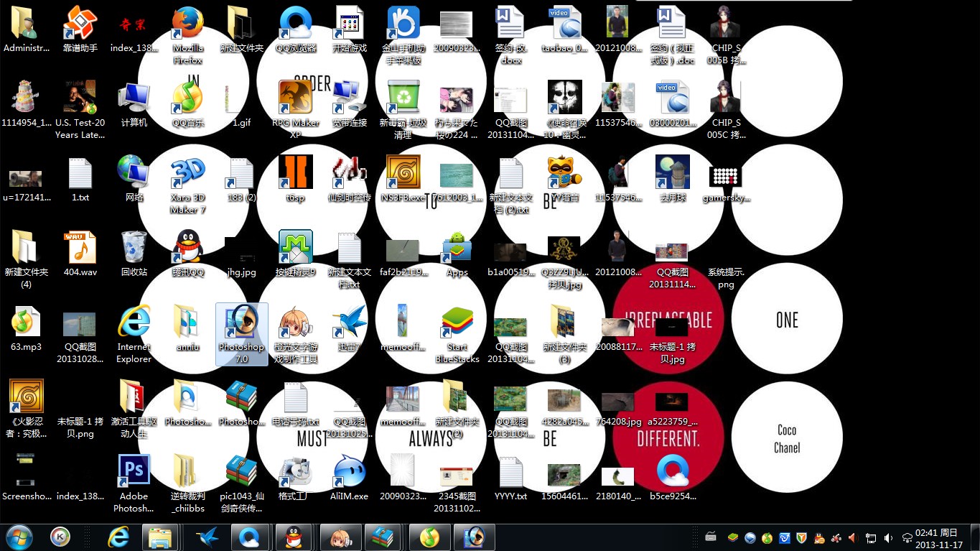The height and width of the screenshot is (551, 980).
Task: Select the YYYY.txt text file
Action: (x=511, y=478)
